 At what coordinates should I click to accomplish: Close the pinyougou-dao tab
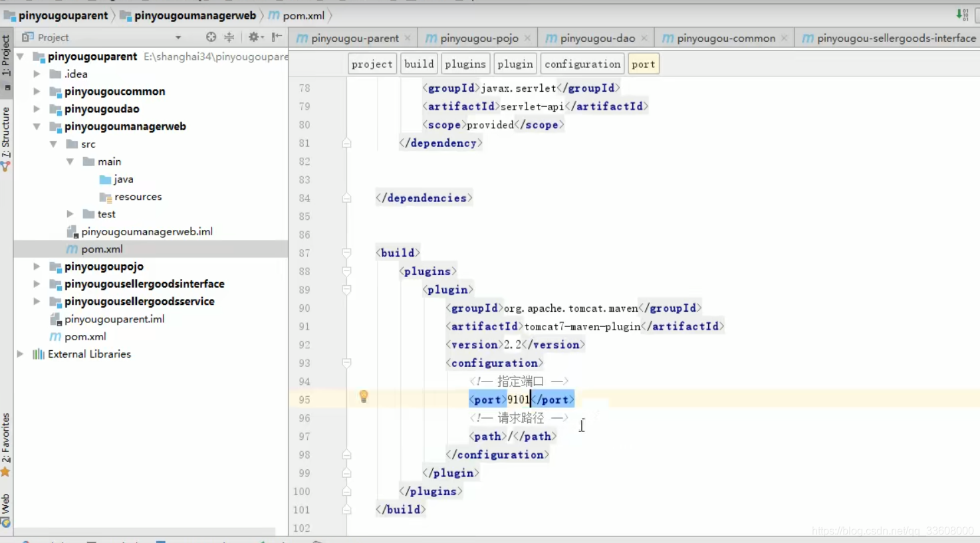(x=644, y=38)
